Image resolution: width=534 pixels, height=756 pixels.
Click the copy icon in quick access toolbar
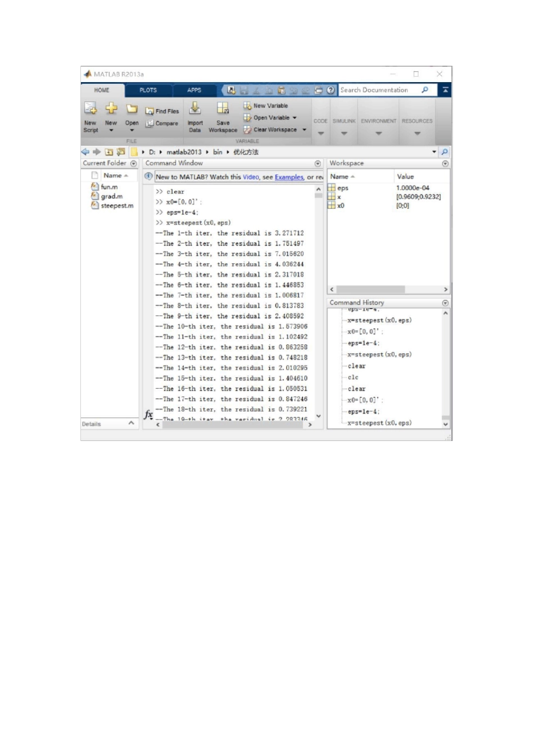tap(269, 90)
